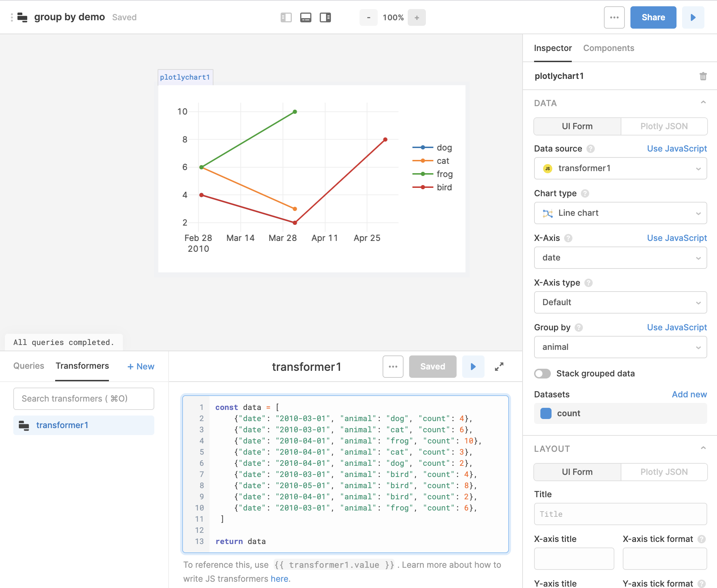Collapse the DATA section
This screenshot has width=717, height=588.
pos(703,103)
